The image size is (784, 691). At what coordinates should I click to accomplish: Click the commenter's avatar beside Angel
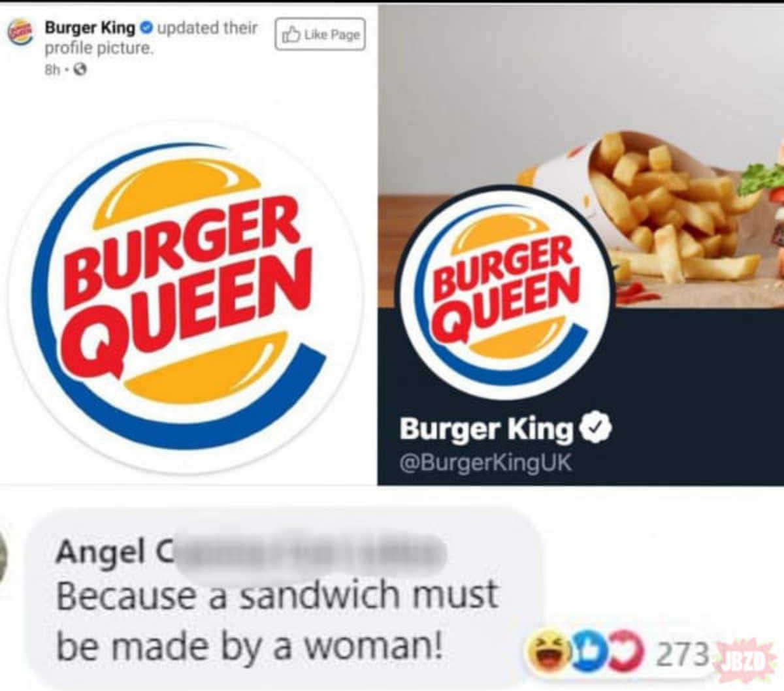pyautogui.click(x=3, y=555)
